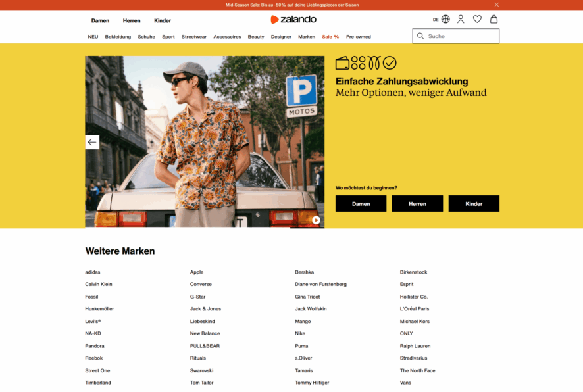Open the Accessoires menu
The height and width of the screenshot is (392, 583).
tap(227, 37)
